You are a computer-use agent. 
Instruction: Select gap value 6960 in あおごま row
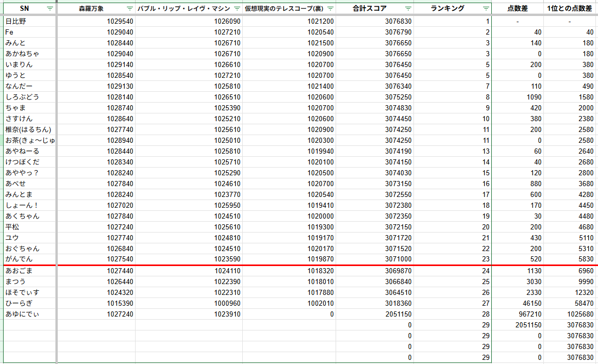(x=571, y=271)
